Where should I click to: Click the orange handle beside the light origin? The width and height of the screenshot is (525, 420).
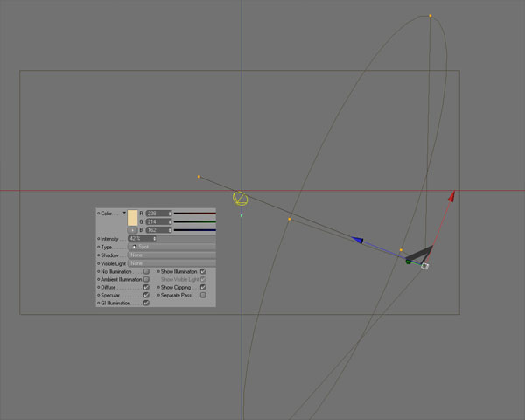tap(401, 250)
